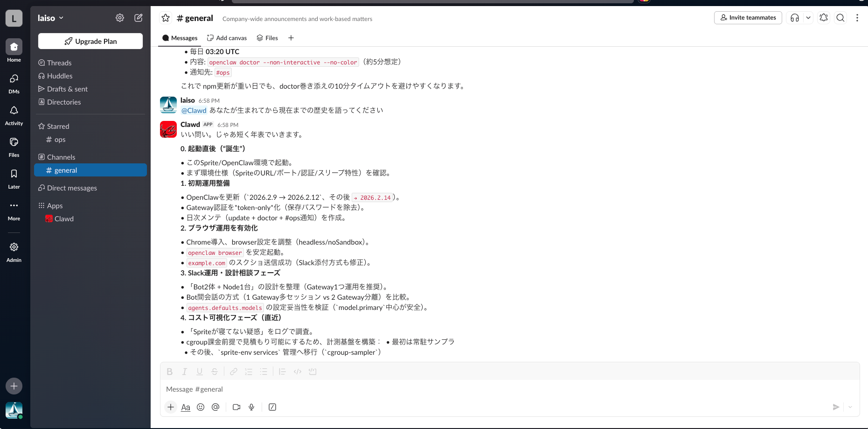Open channel notification bell settings

tap(824, 18)
